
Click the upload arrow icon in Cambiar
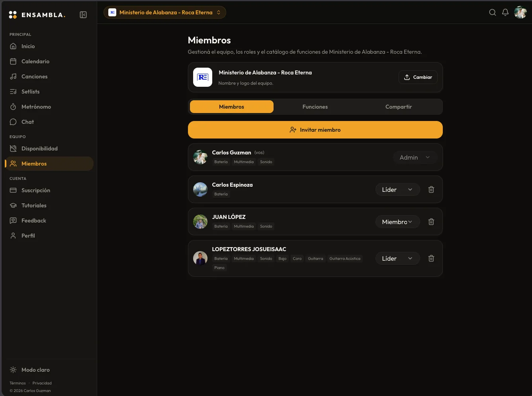point(407,77)
